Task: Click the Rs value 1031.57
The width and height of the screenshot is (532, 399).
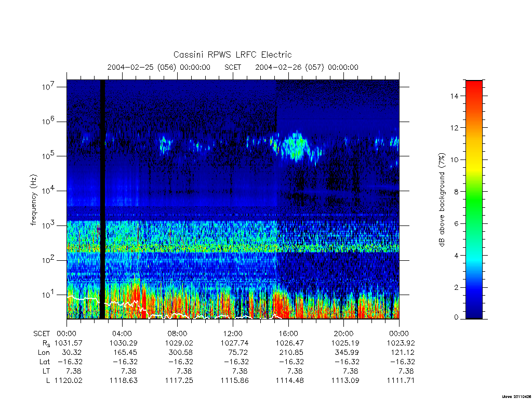Action: 69,343
